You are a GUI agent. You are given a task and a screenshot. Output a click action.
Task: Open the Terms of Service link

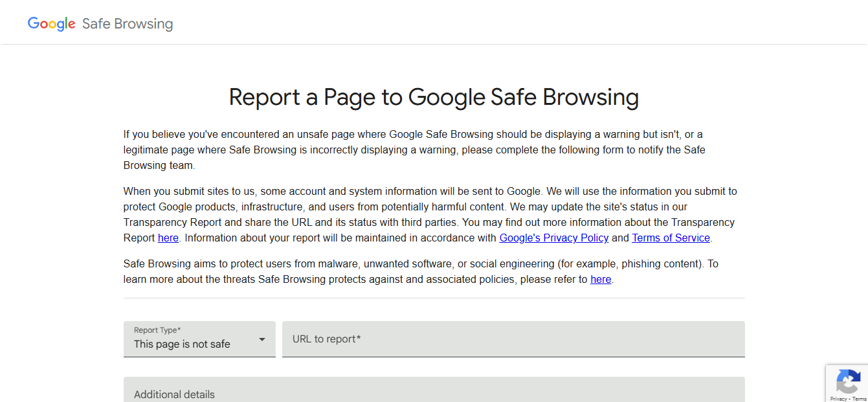[x=671, y=238]
